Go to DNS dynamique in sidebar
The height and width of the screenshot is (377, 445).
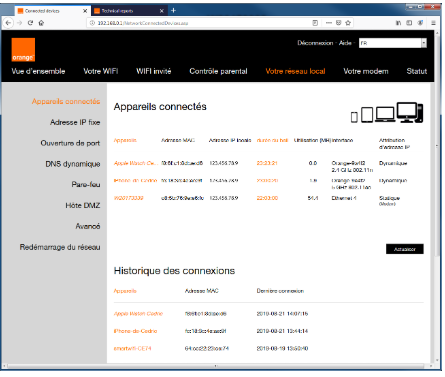pos(73,164)
